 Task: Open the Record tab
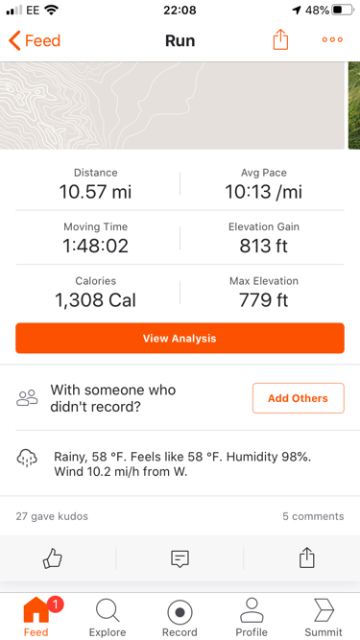click(x=180, y=618)
